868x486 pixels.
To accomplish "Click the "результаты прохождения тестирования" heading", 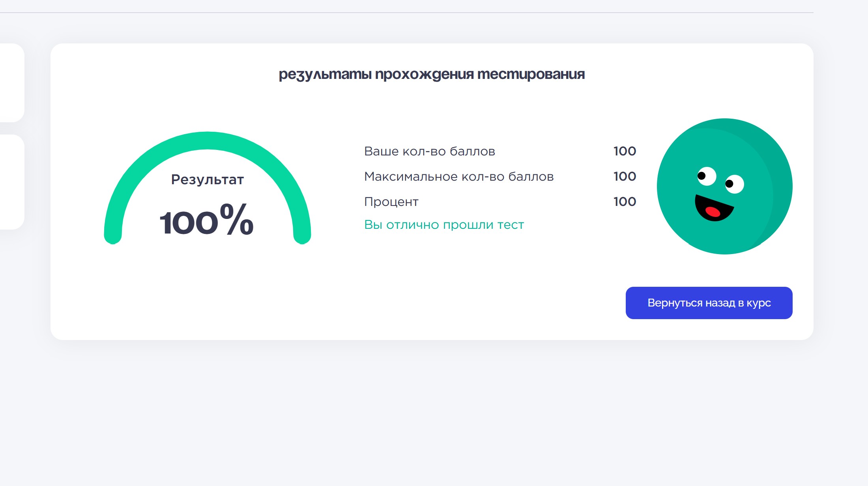I will [432, 74].
